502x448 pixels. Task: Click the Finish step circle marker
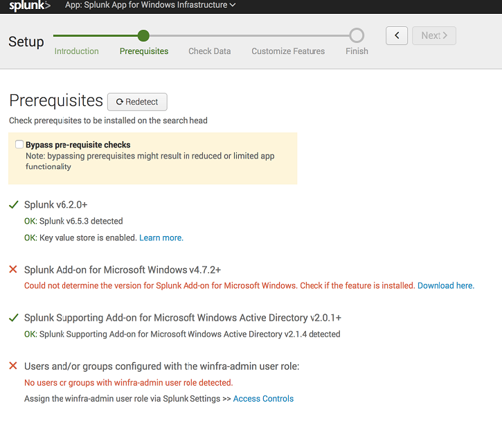(357, 35)
